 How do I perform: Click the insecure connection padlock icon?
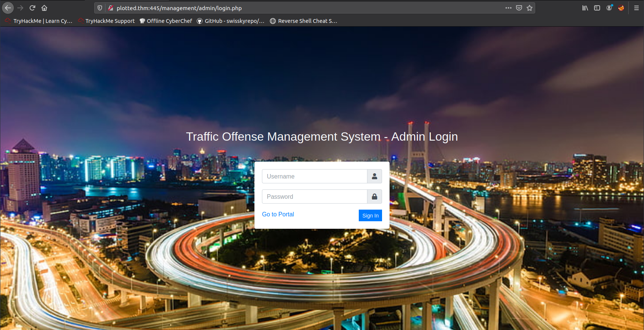point(110,8)
